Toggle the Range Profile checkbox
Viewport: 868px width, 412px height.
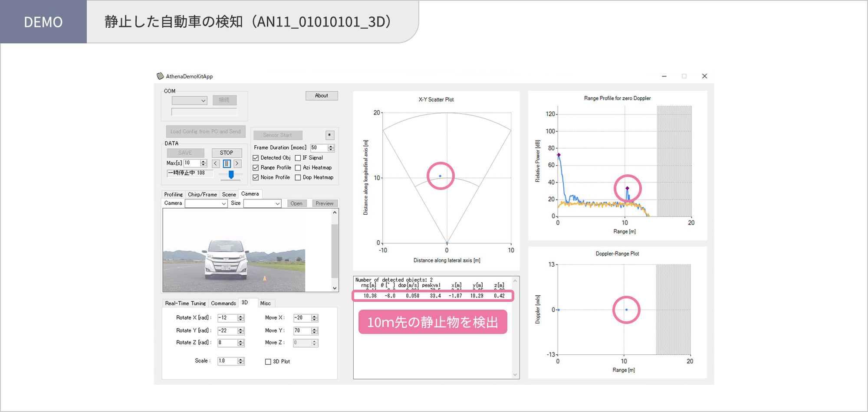point(256,168)
